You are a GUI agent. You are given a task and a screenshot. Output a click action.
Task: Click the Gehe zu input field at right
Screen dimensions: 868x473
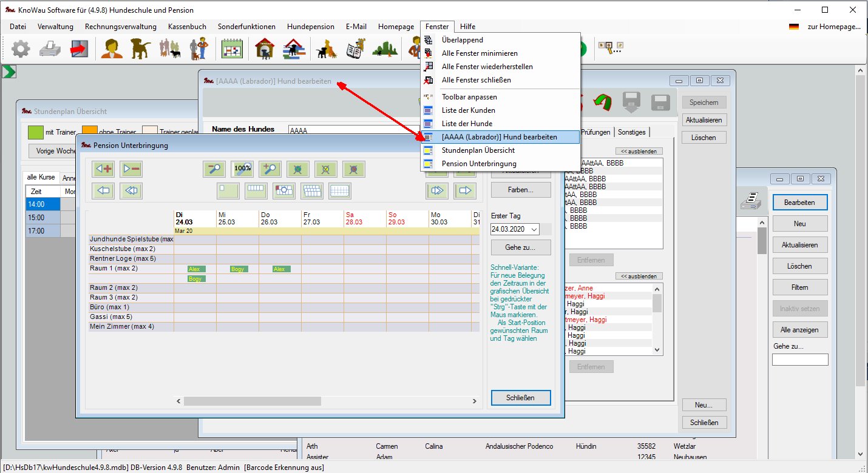click(799, 360)
